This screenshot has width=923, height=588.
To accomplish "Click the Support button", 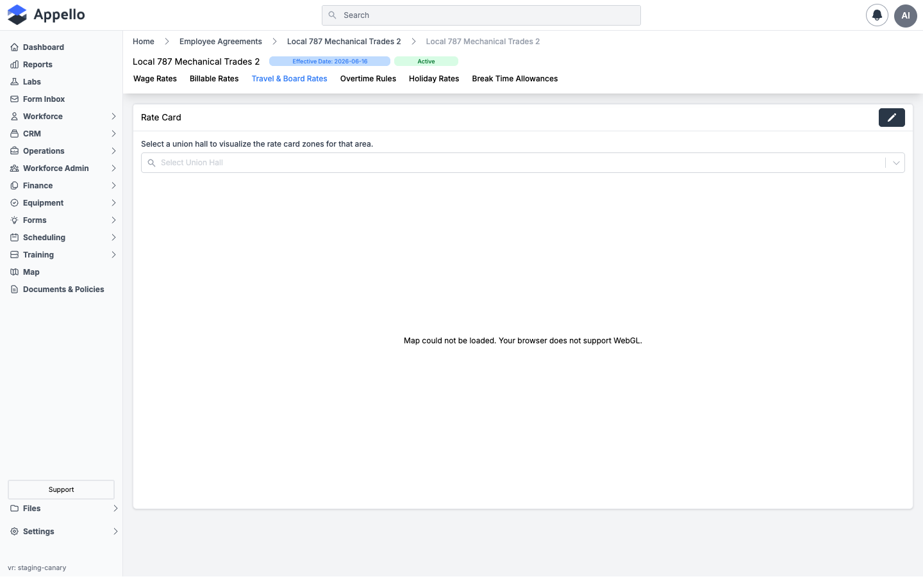I will coord(61,489).
